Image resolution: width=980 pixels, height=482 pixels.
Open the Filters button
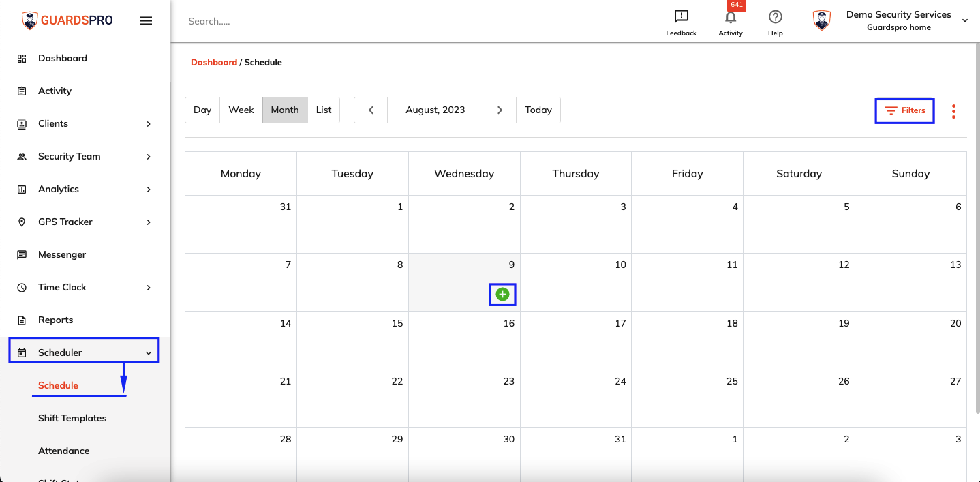tap(904, 110)
